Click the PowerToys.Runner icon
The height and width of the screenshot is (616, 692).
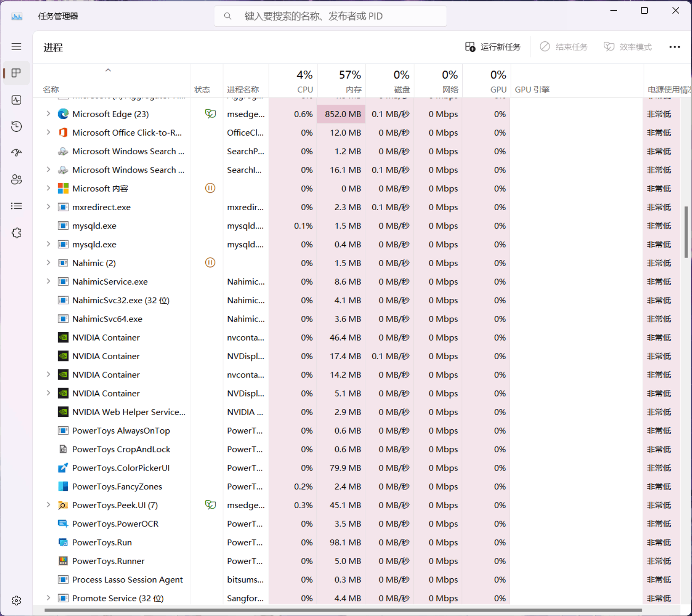point(63,561)
